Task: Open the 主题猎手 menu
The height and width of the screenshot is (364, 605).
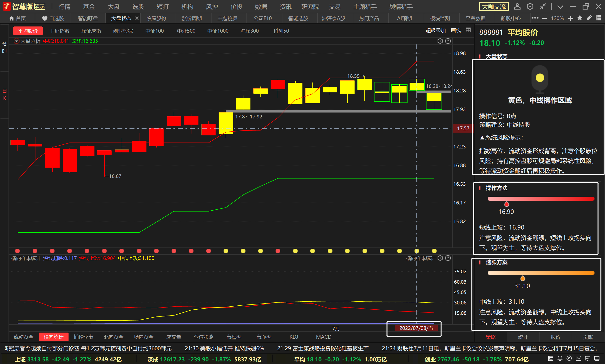Action: click(x=365, y=7)
